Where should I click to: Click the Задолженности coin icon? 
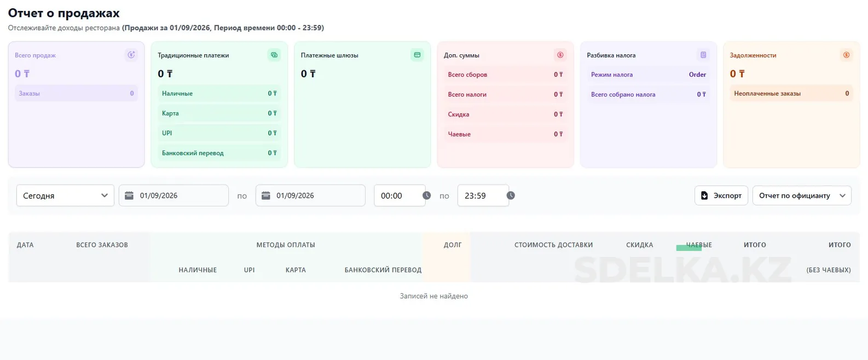[846, 55]
